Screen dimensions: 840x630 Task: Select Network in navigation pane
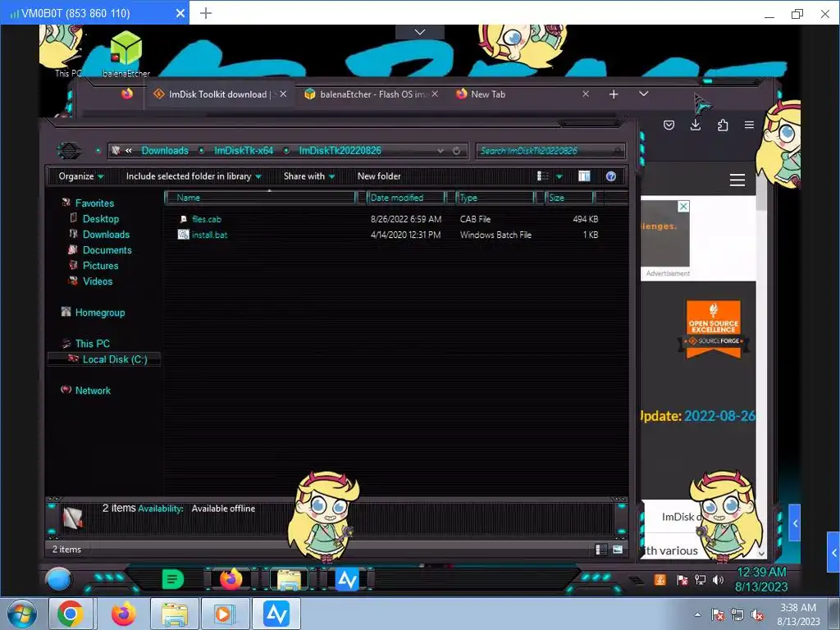point(93,390)
